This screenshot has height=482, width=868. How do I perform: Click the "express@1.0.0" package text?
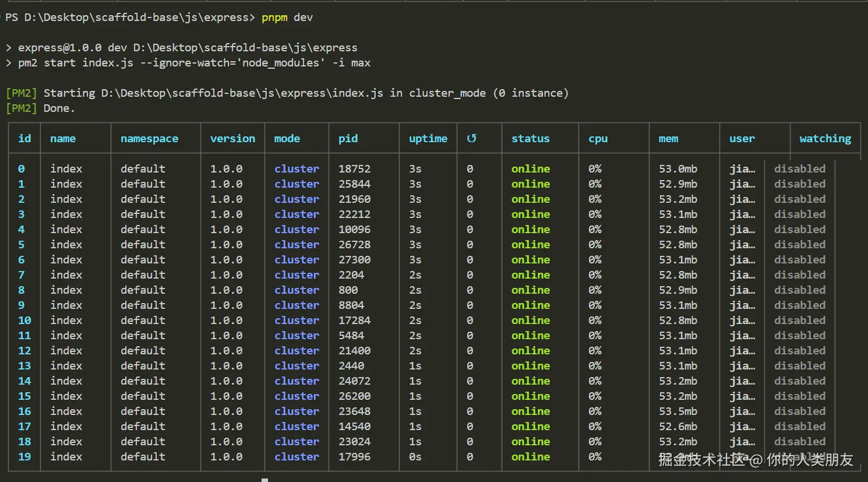pyautogui.click(x=59, y=48)
